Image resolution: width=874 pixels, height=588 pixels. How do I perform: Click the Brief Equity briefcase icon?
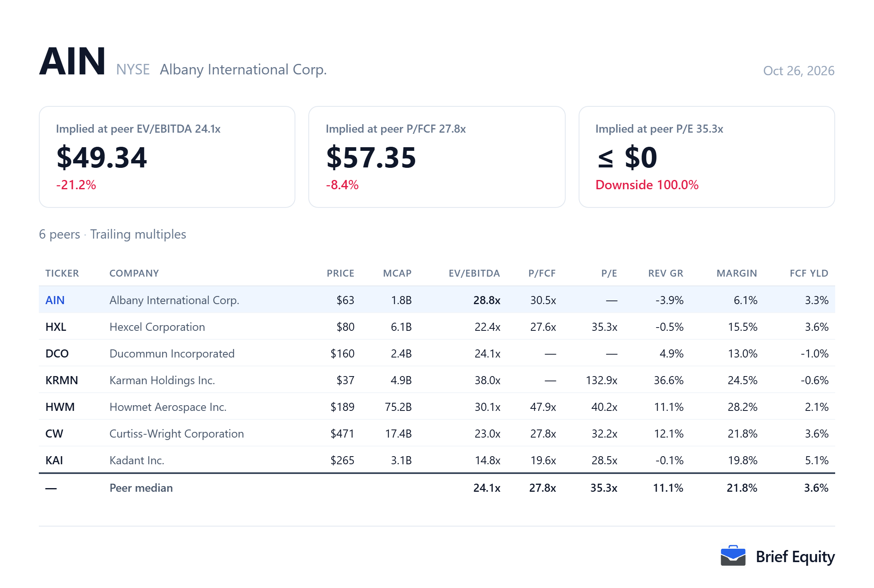733,556
